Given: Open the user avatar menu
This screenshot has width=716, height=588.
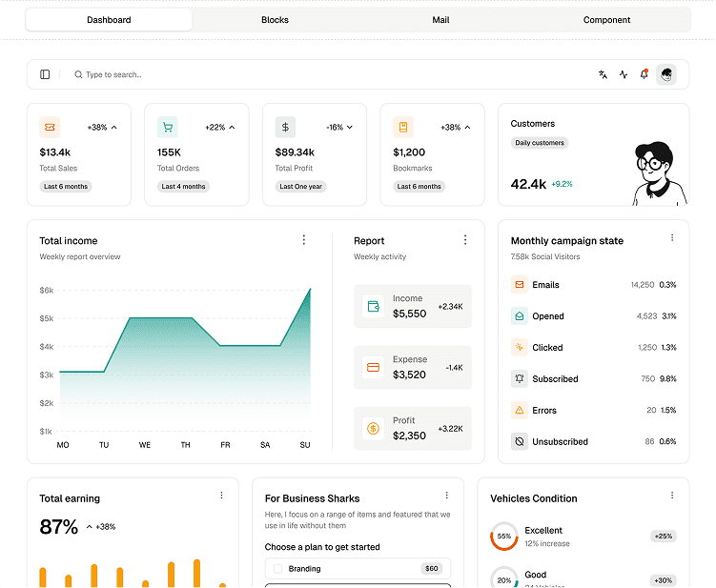Looking at the screenshot, I should pyautogui.click(x=666, y=74).
